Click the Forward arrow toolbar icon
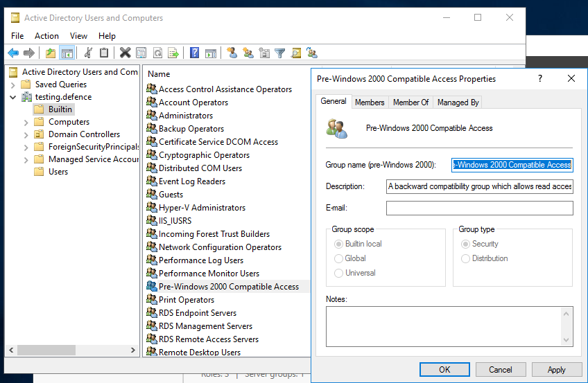The height and width of the screenshot is (383, 588). pos(29,53)
